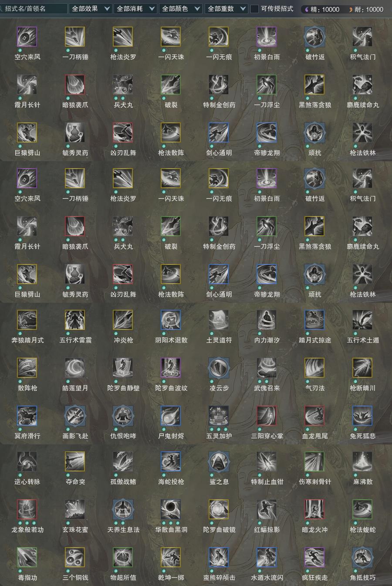Click the 枪法蝮蛇 skill icon
This screenshot has width=392, height=586.
[x=362, y=509]
